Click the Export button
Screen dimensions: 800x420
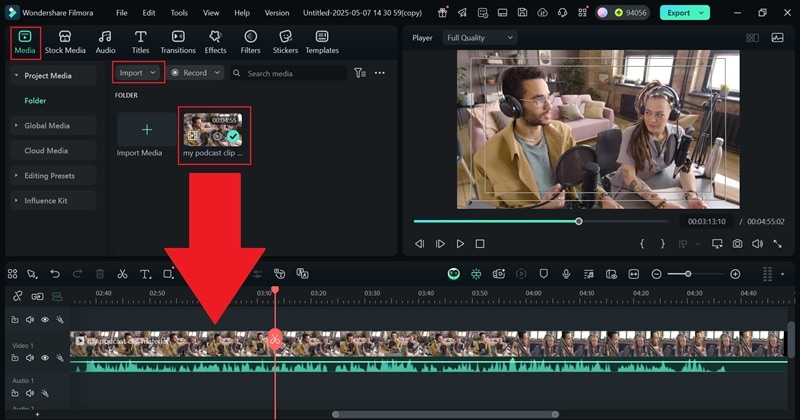[678, 13]
